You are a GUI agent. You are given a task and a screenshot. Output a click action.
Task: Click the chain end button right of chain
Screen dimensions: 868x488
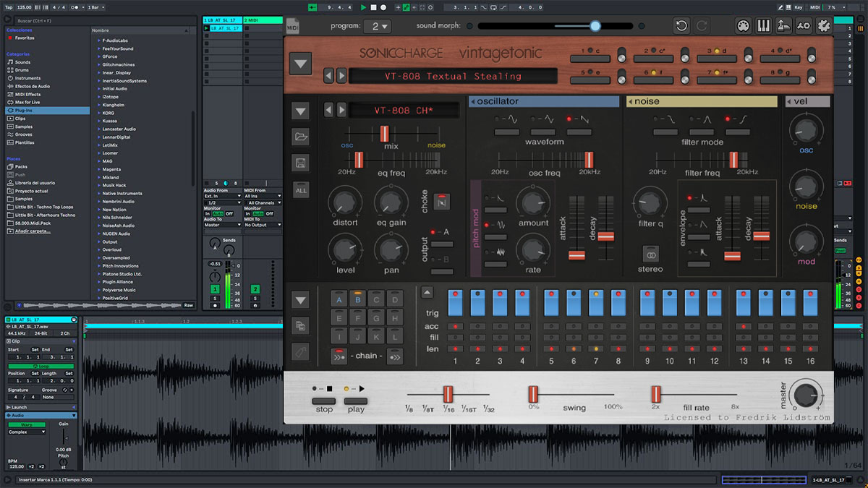pos(395,355)
